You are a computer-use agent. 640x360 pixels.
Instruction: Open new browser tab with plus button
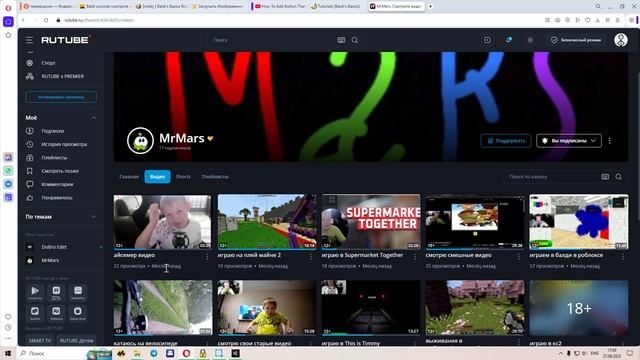(x=430, y=6)
